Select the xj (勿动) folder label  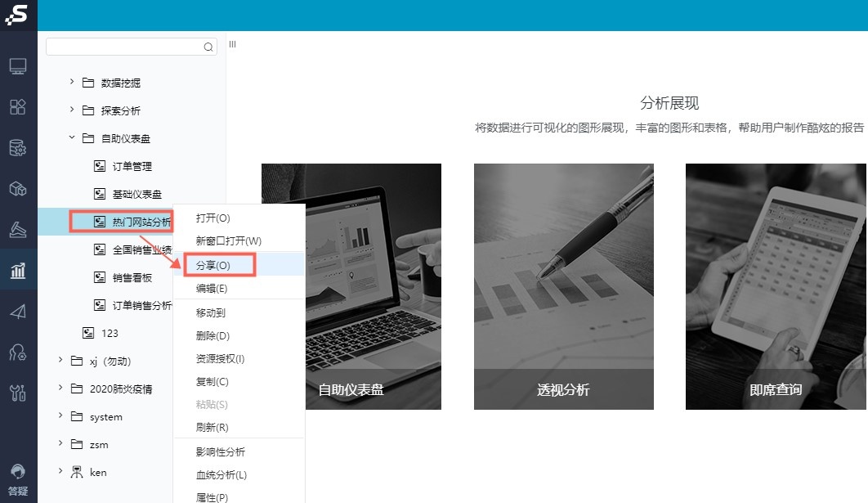tap(110, 362)
